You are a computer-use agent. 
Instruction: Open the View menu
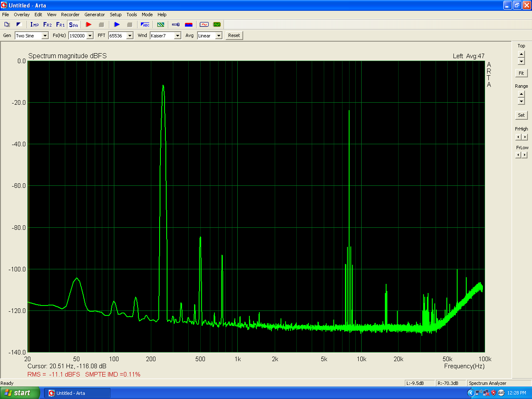click(52, 15)
